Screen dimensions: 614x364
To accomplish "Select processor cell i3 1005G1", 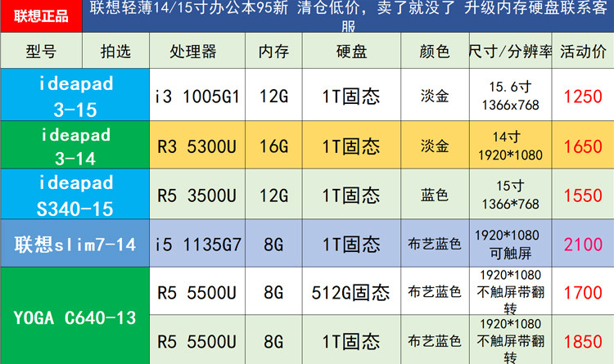I will tap(197, 95).
